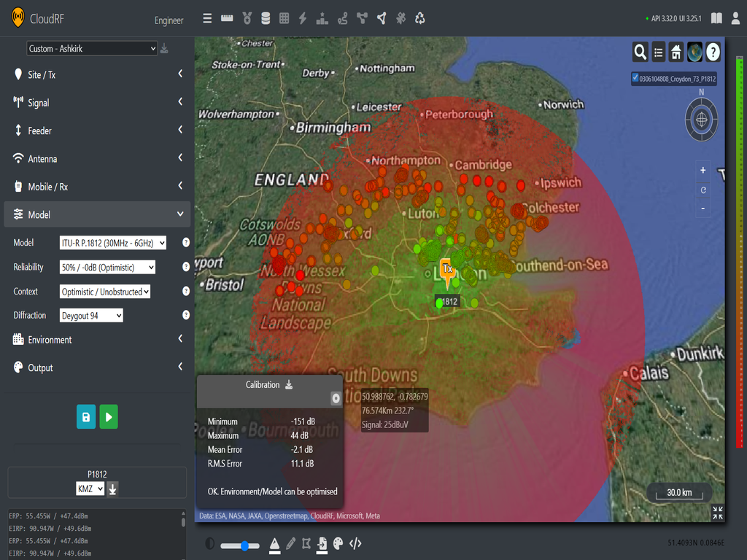Viewport: 747px width, 560px height.
Task: Adjust the opacity slider below the map
Action: coord(244,545)
